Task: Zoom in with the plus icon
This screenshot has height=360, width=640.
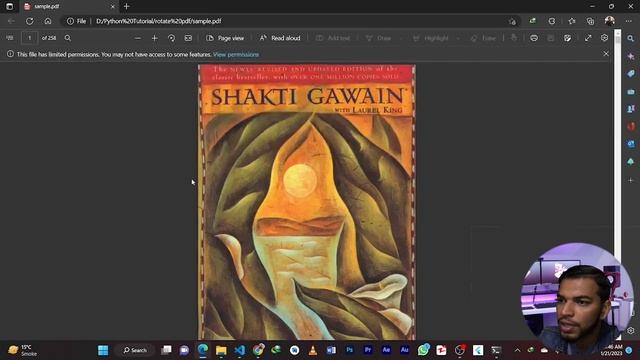Action: 155,38
